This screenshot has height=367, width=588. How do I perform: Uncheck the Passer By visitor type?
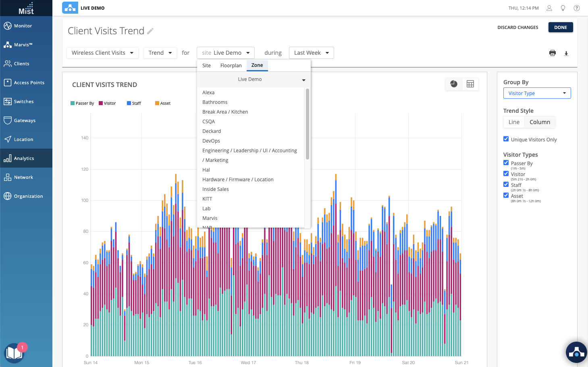click(506, 163)
